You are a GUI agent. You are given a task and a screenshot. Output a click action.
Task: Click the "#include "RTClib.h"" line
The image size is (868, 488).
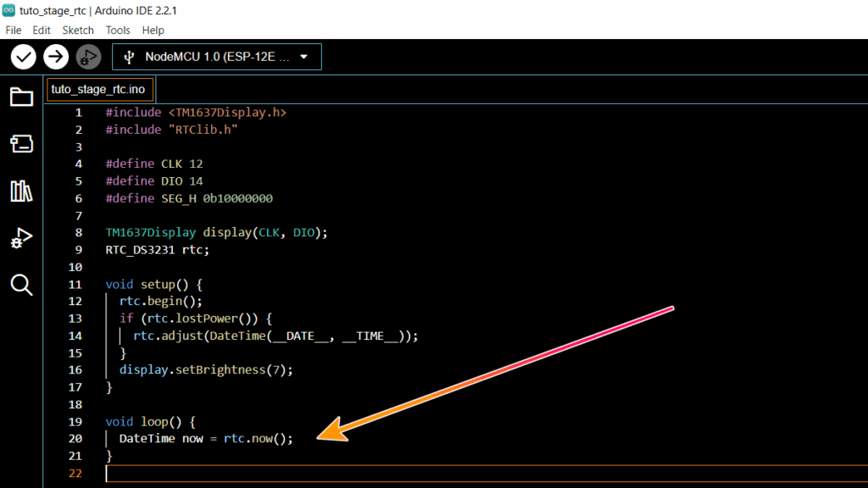(171, 130)
